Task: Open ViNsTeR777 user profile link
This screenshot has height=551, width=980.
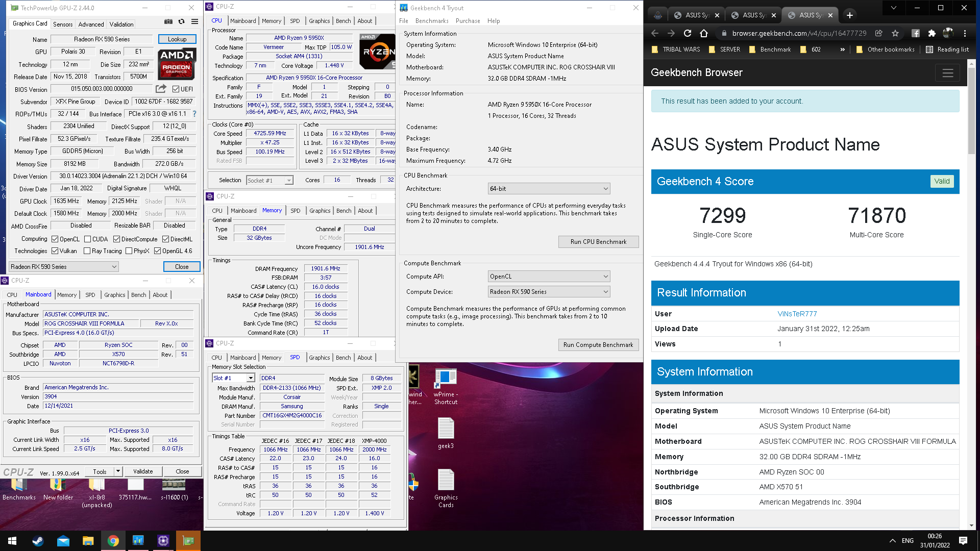Action: pyautogui.click(x=797, y=314)
